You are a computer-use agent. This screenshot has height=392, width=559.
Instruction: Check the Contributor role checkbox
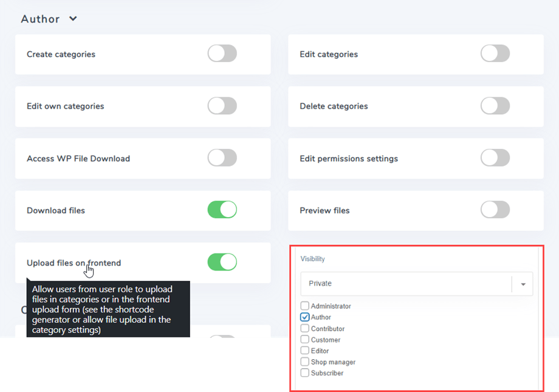pos(305,328)
